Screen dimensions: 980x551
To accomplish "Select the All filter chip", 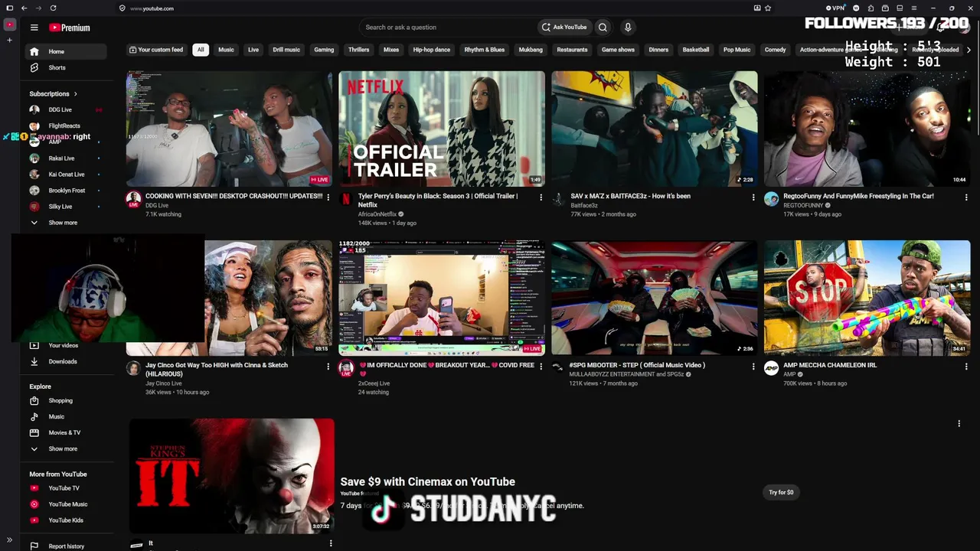I will click(x=201, y=50).
